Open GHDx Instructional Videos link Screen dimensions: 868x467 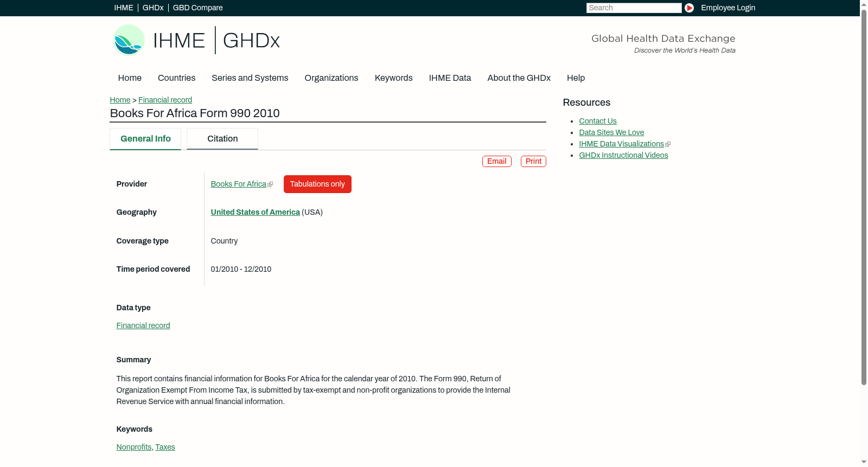(x=623, y=155)
